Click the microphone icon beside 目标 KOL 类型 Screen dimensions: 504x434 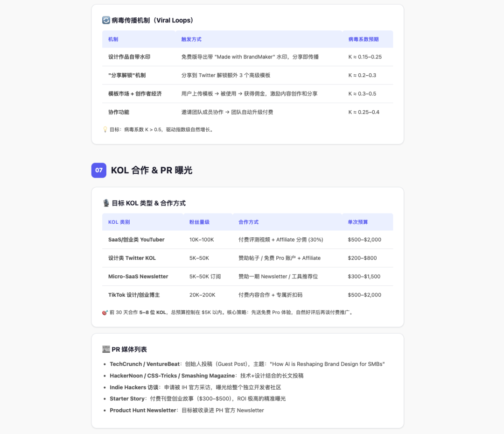pos(106,203)
